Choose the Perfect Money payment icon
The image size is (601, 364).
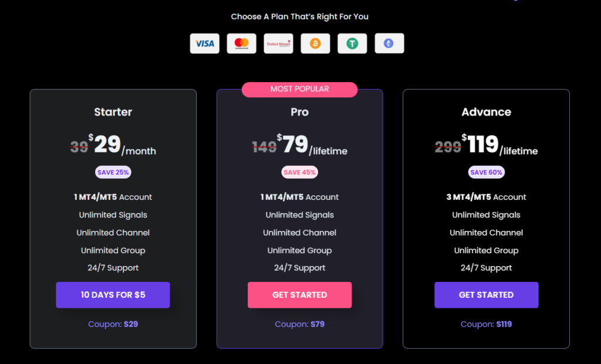click(278, 43)
